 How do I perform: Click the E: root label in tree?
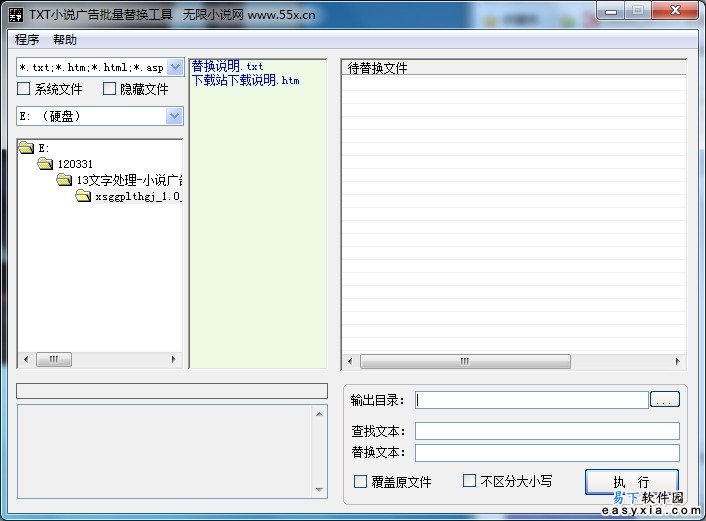click(44, 148)
